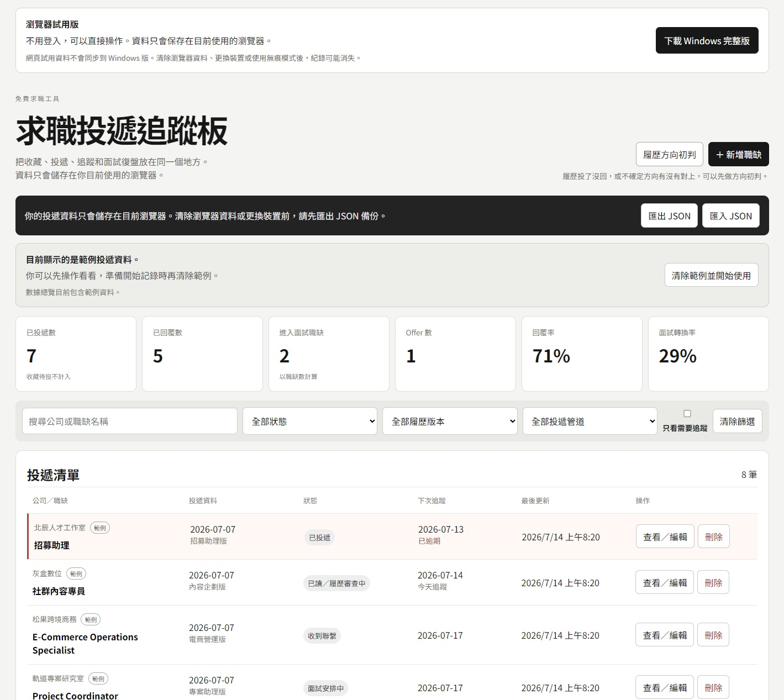Click 清除範例並開始使用 button
This screenshot has height=700, width=784.
click(x=711, y=275)
